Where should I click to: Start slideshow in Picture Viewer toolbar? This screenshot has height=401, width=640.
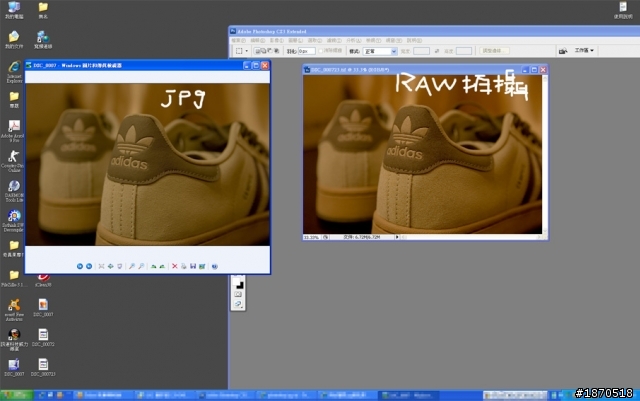(120, 266)
